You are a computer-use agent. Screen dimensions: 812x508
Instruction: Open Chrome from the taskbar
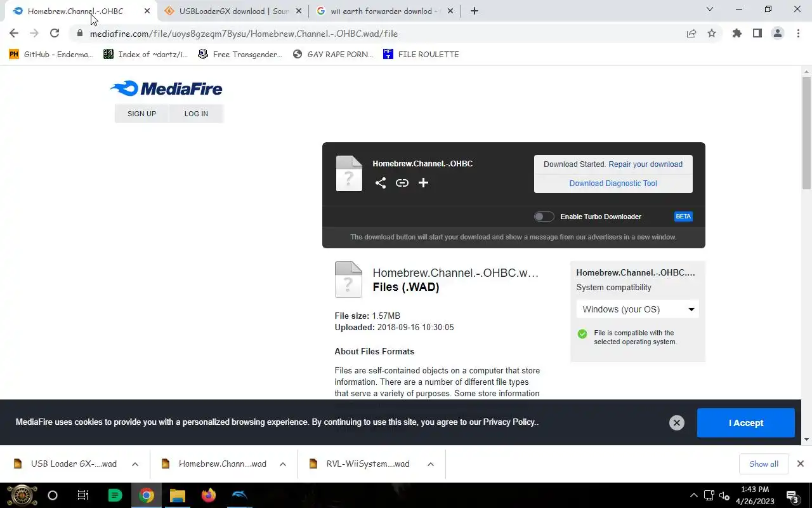coord(147,495)
